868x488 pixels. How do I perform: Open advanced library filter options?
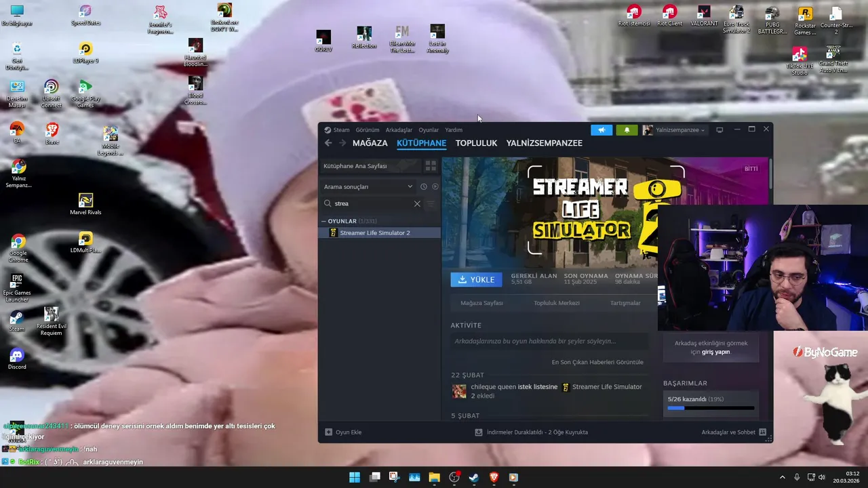point(430,203)
